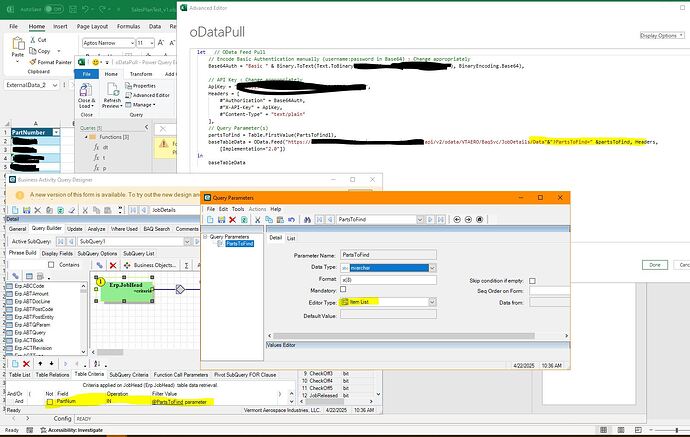Viewport: 690px width, 437px height.
Task: Click New icon in BAQ Designer toolbar
Action: (x=15, y=210)
